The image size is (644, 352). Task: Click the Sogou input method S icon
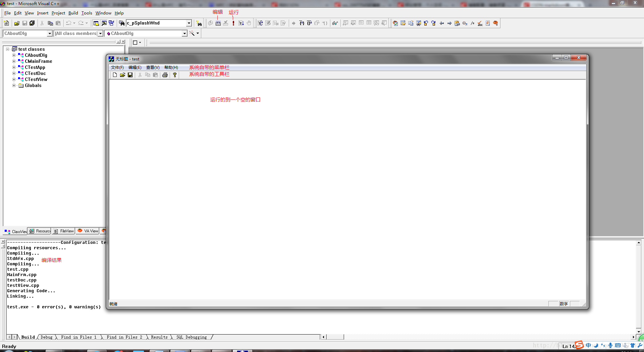pos(579,345)
